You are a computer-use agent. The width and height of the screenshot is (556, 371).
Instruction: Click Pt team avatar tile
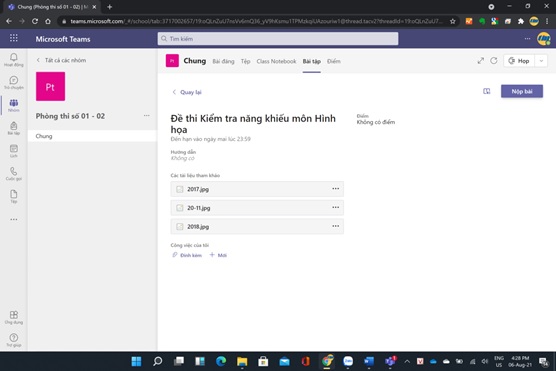pyautogui.click(x=50, y=87)
